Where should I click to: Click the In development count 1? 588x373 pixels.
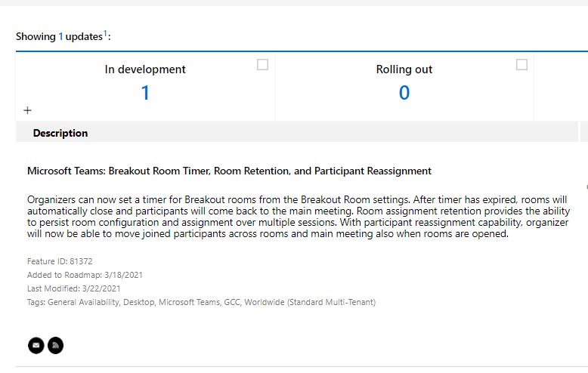point(145,93)
